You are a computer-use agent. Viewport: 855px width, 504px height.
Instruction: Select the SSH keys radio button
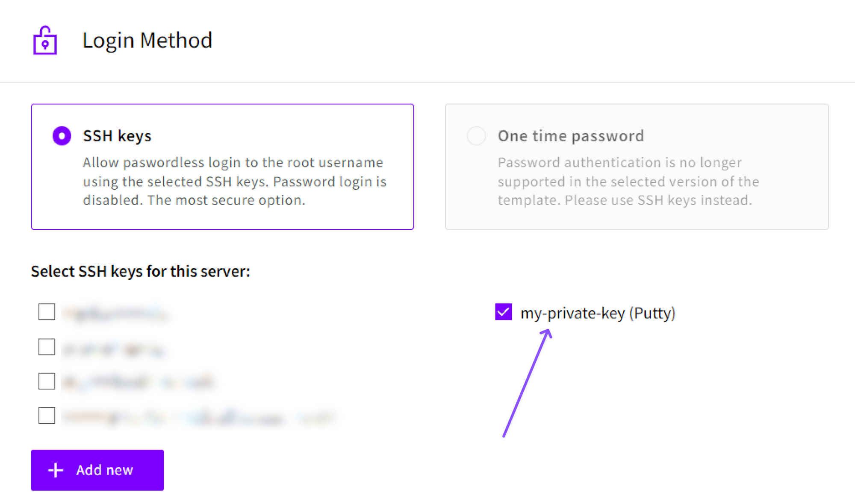click(62, 136)
